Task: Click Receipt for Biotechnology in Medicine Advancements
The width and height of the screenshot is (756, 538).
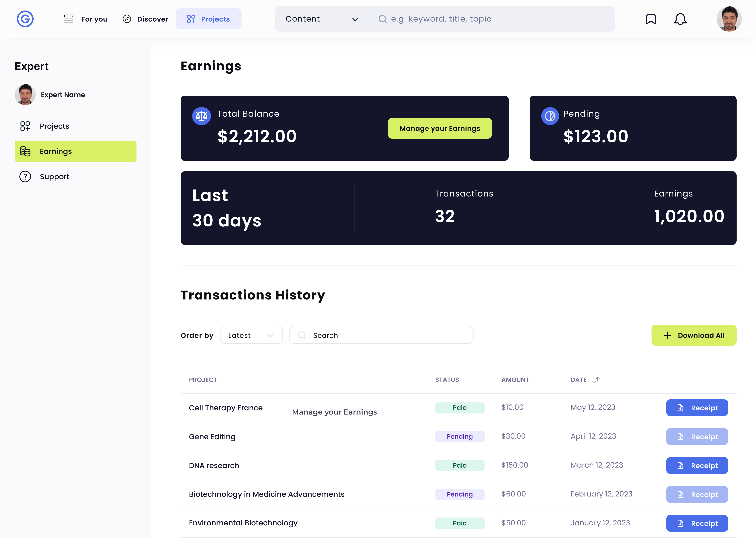Action: coord(697,494)
